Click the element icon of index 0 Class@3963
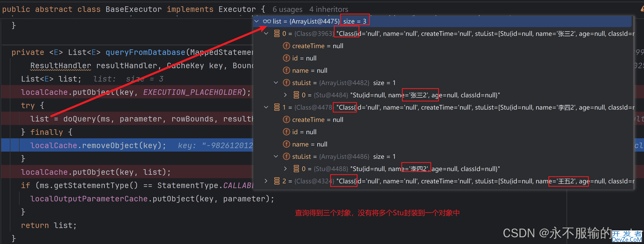This screenshot has width=644, height=244. (277, 34)
